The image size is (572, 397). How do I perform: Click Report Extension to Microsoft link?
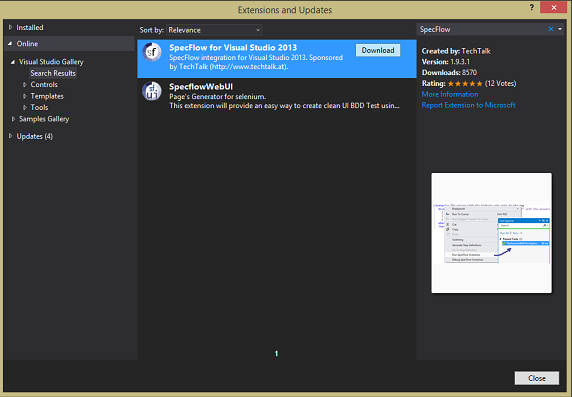click(468, 105)
